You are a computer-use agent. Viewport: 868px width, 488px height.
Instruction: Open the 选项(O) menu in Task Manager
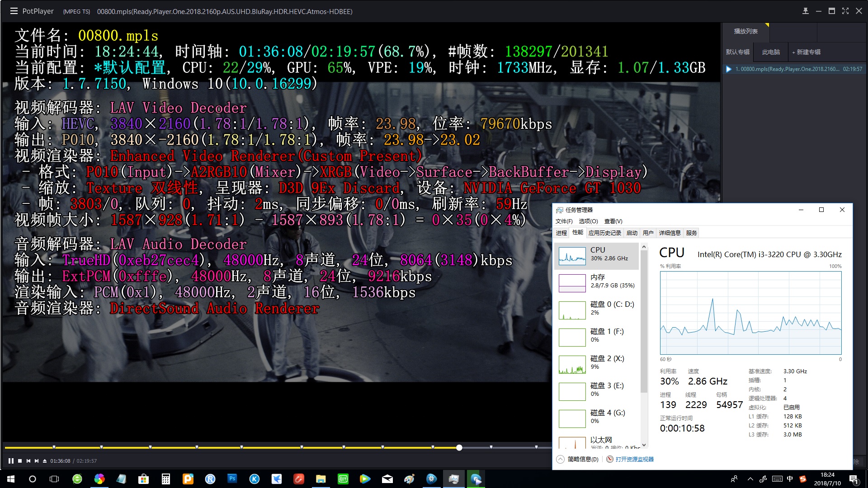[x=588, y=221]
